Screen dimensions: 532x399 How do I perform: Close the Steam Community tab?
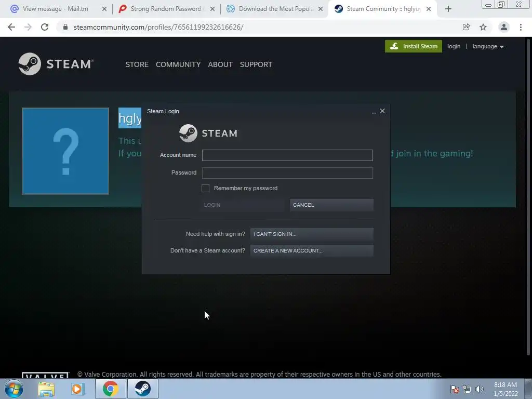429,9
